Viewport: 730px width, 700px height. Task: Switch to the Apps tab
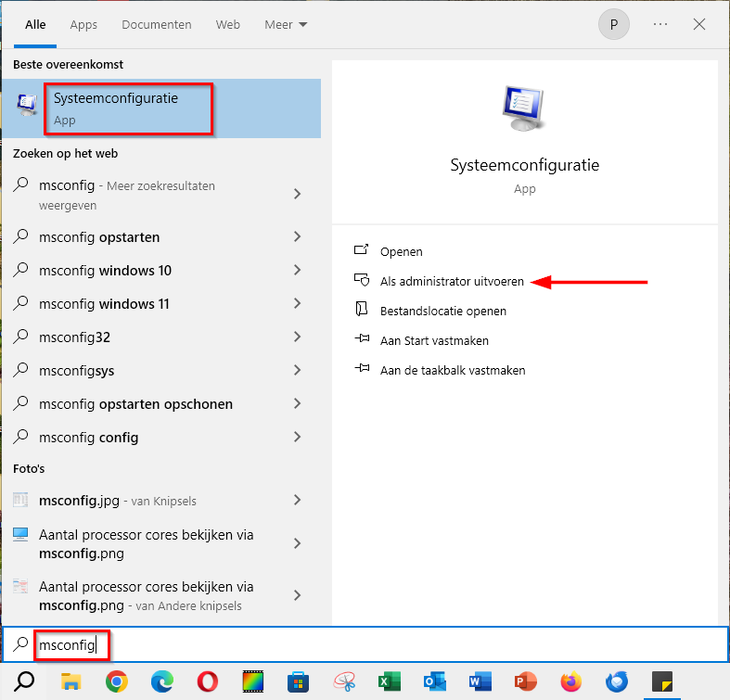(83, 25)
